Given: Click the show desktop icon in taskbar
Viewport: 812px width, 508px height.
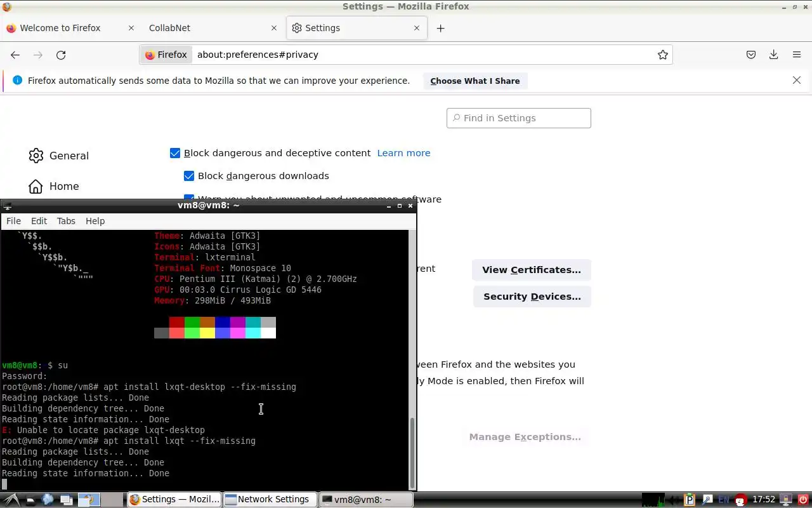Looking at the screenshot, I should [67, 500].
